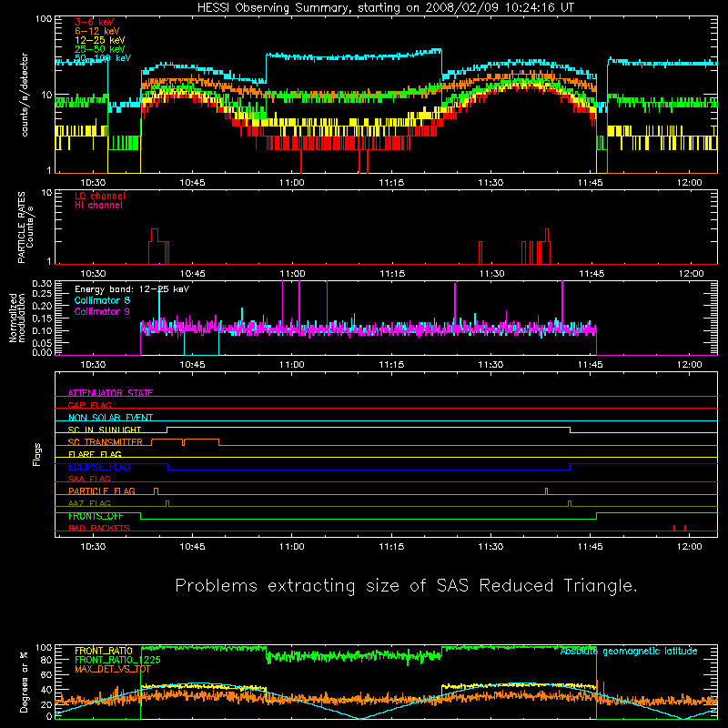Click the 11:30 time label under the modulation panel
728x728 pixels.
tap(490, 365)
